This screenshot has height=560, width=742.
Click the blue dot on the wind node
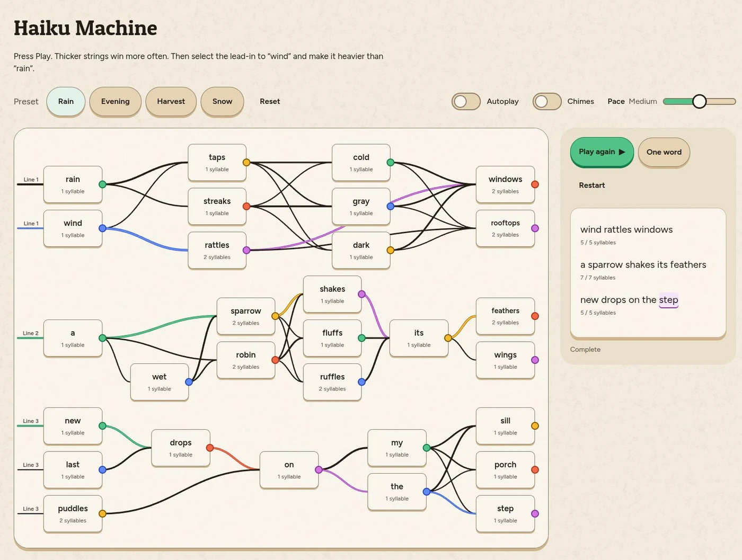click(102, 228)
